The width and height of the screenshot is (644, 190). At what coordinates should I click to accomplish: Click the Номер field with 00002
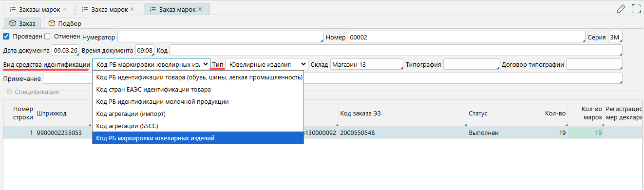click(x=466, y=37)
